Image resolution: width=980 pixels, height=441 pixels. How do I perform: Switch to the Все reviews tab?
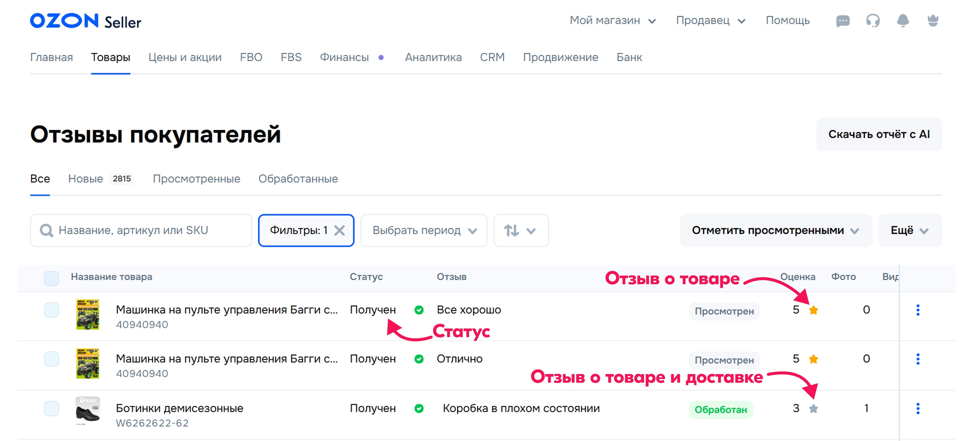pyautogui.click(x=40, y=178)
